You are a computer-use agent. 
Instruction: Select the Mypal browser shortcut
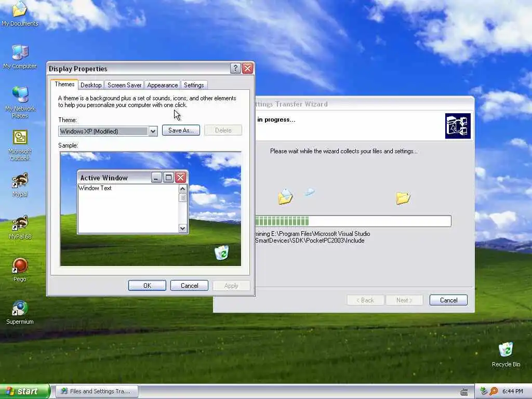click(x=20, y=185)
